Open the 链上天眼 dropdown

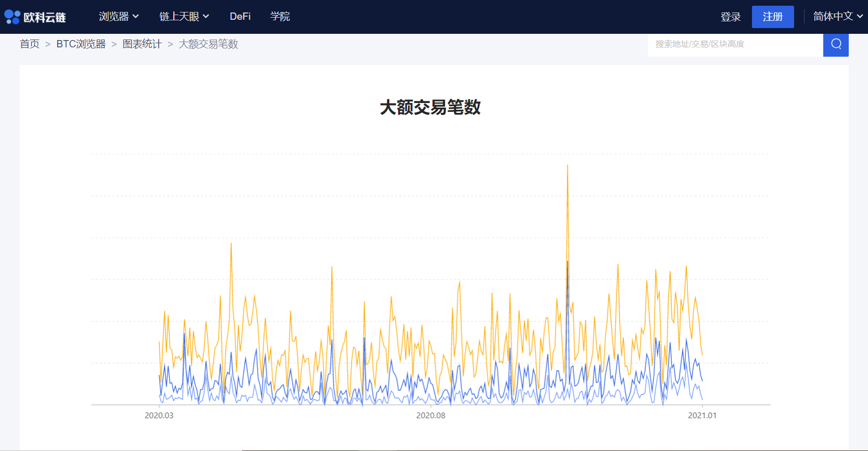(x=184, y=17)
